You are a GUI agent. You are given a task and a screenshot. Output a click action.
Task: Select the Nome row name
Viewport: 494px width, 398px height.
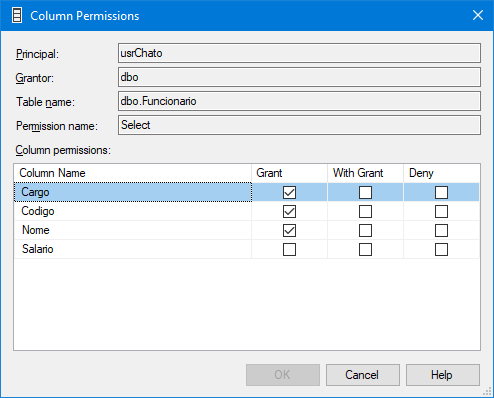click(x=133, y=230)
